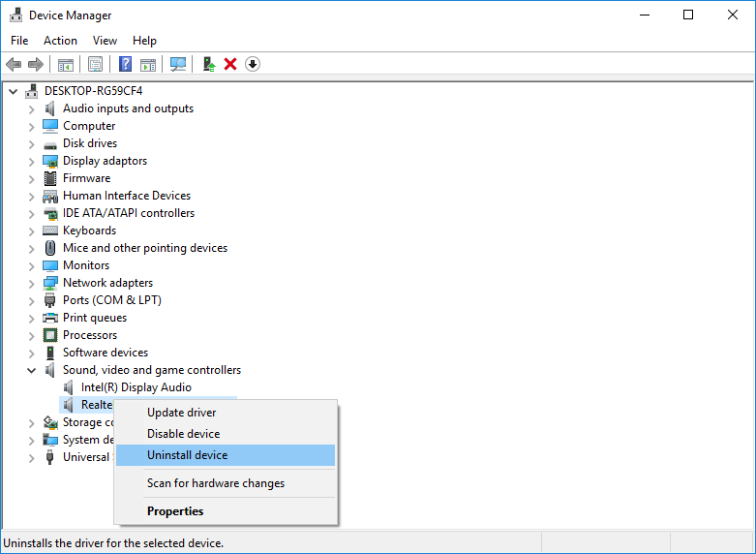The image size is (756, 554).
Task: Open Properties from the context menu
Action: 226,511
